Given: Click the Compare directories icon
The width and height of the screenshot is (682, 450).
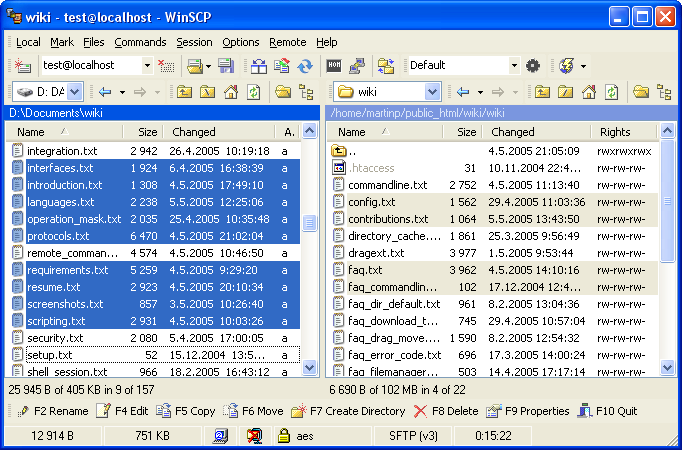Looking at the screenshot, I should click(x=258, y=66).
